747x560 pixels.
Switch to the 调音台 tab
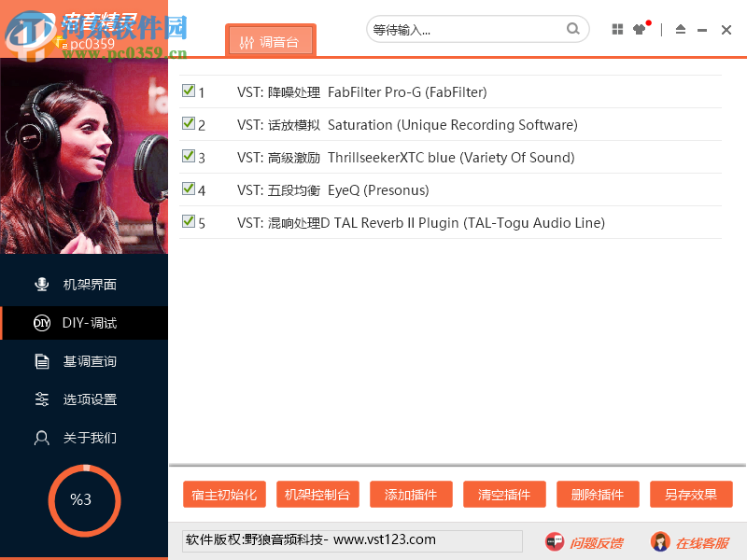click(271, 40)
